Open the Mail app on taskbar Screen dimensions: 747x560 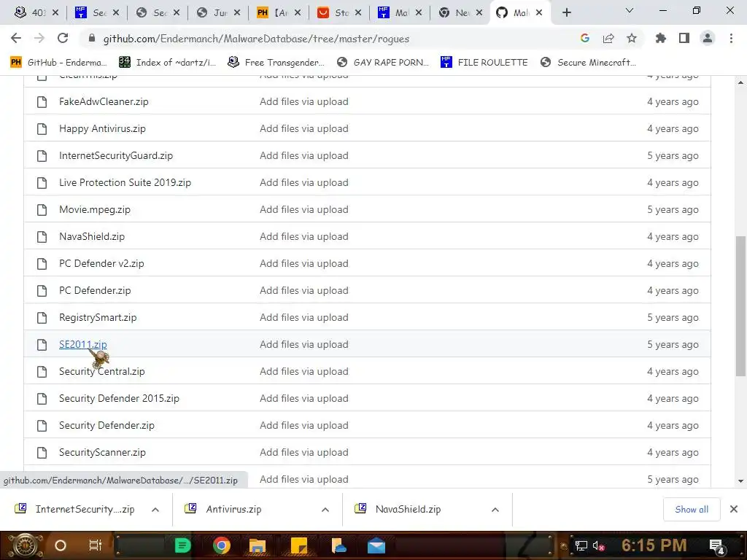point(376,545)
